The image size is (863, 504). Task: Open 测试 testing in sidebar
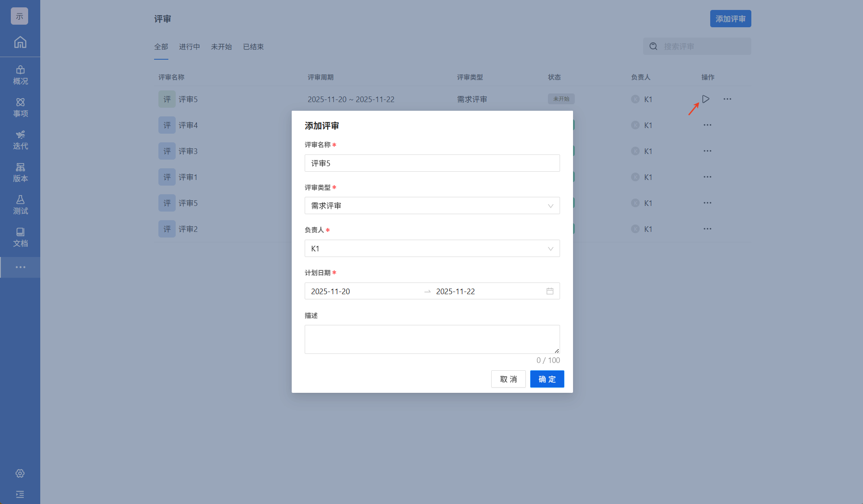coord(20,205)
